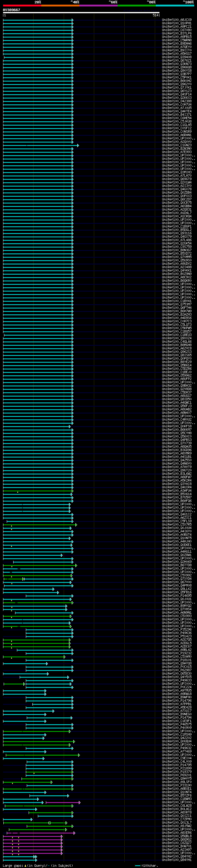Screen dimensions: 197x868
Task: Click the red ~20% identity legend segment
Action: (22, 6)
